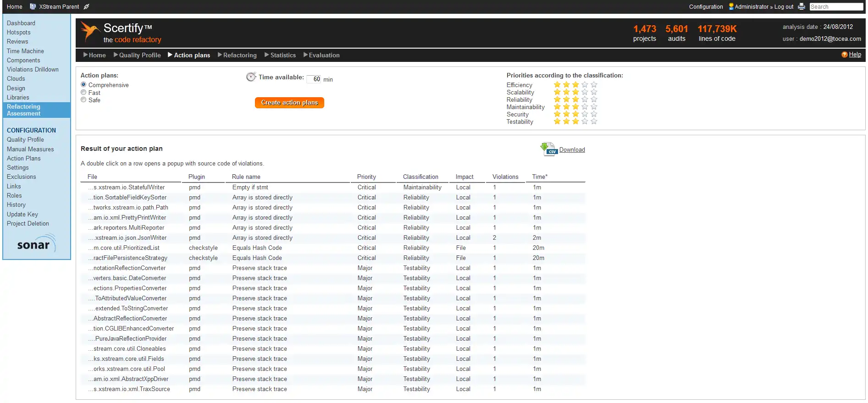Click the clock icon beside Time available
868x403 pixels.
click(251, 77)
